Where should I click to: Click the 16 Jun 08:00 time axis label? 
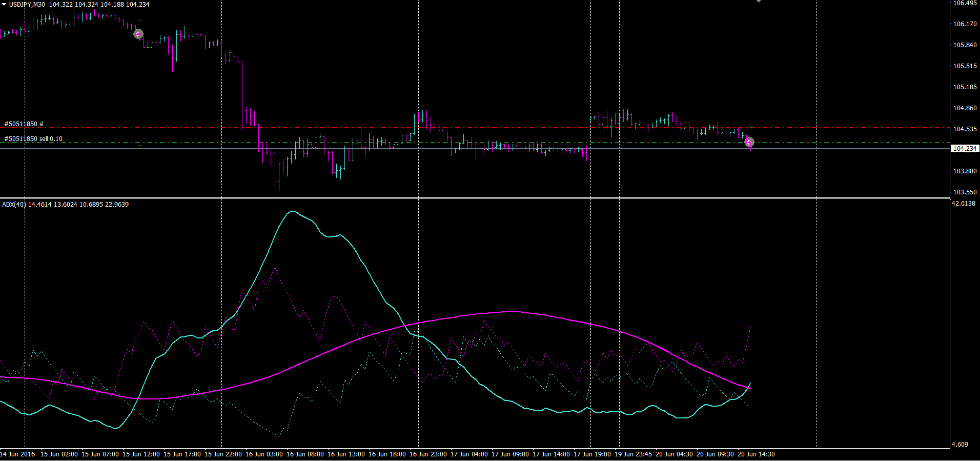click(x=305, y=454)
